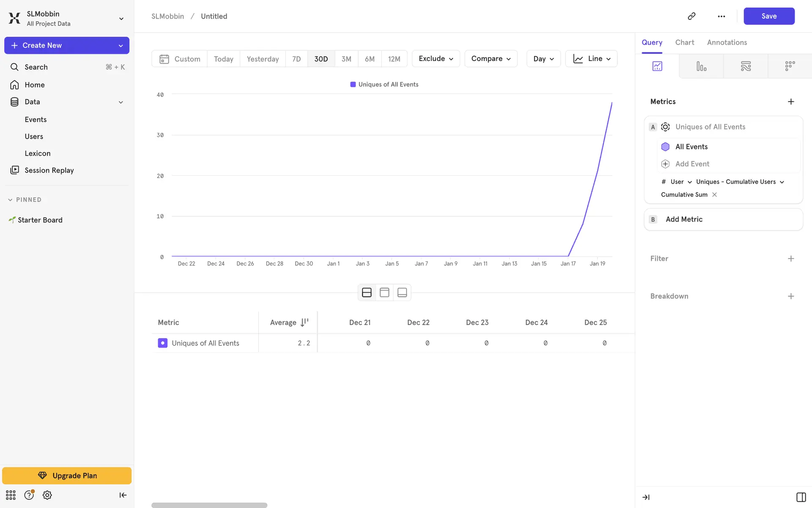Click the Upgrade Plan button
The width and height of the screenshot is (812, 508).
[67, 475]
